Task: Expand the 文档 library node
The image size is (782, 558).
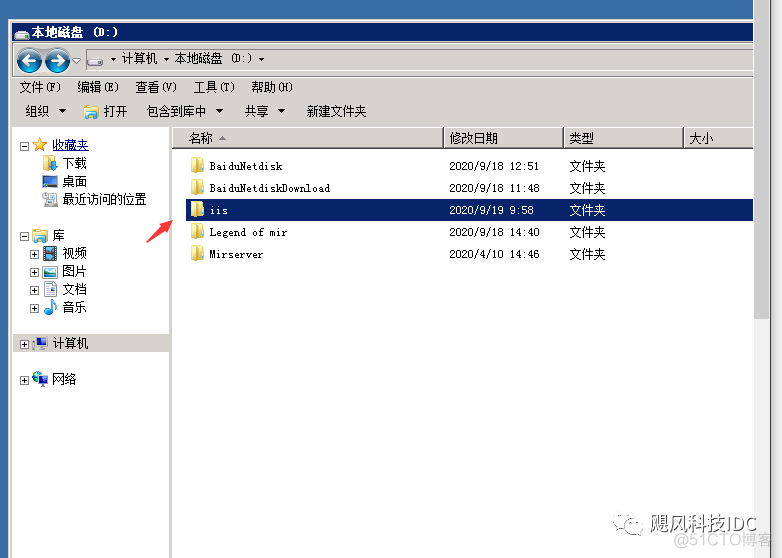Action: [34, 290]
